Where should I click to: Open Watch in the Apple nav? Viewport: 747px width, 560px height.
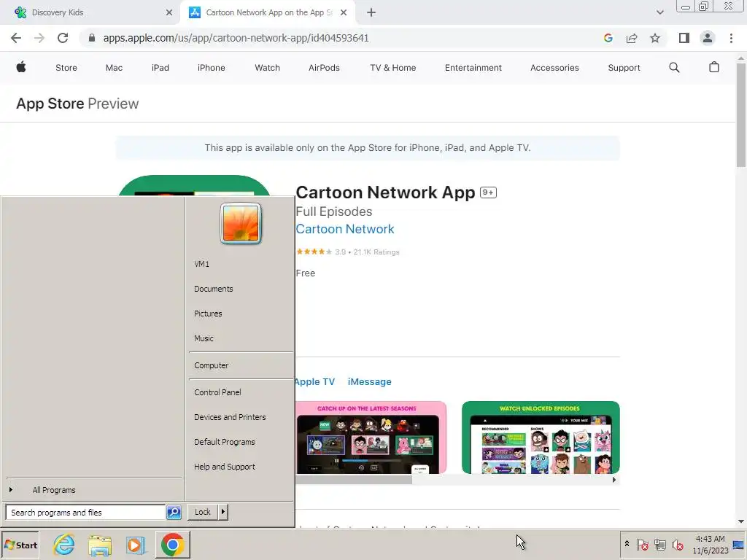267,68
